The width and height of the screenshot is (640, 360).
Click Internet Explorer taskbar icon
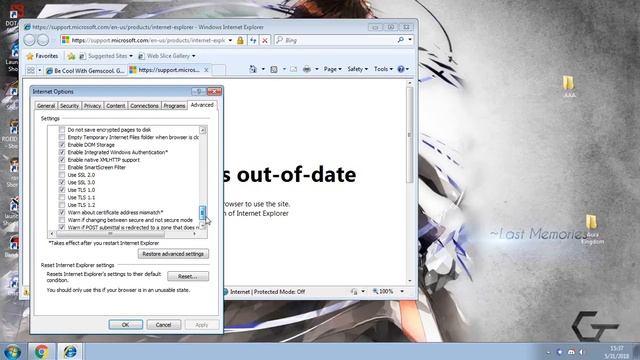click(x=70, y=351)
